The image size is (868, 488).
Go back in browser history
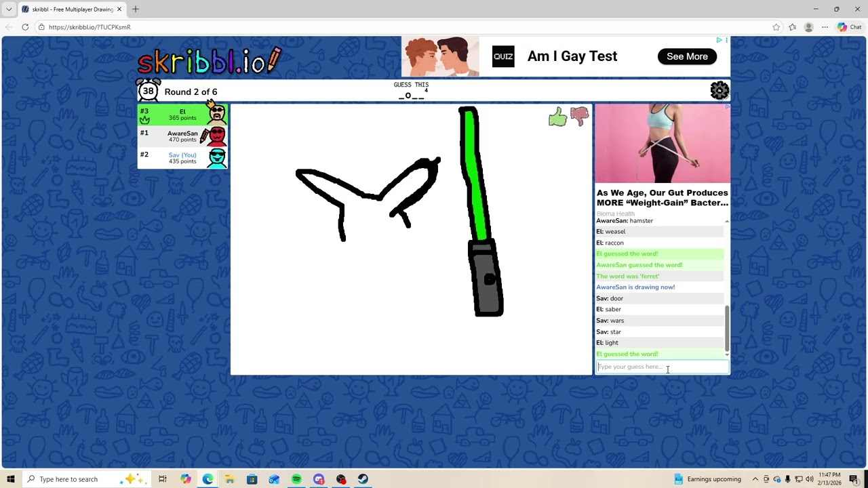coord(8,27)
